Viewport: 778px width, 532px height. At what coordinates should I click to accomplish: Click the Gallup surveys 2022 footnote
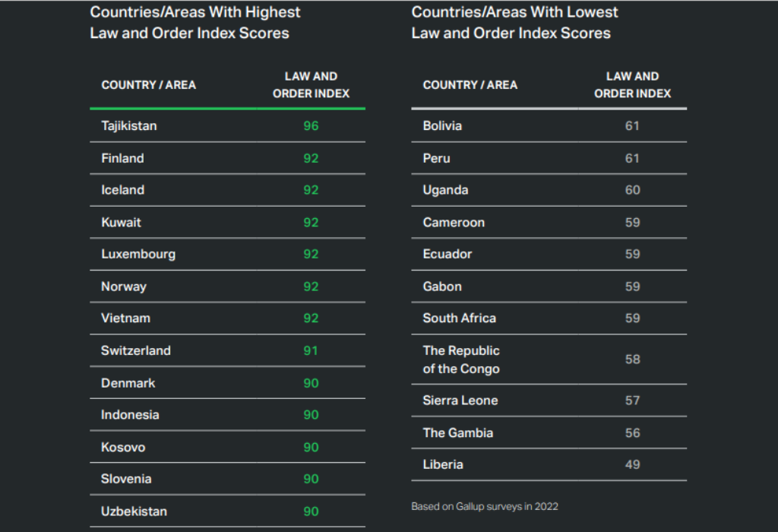click(485, 506)
